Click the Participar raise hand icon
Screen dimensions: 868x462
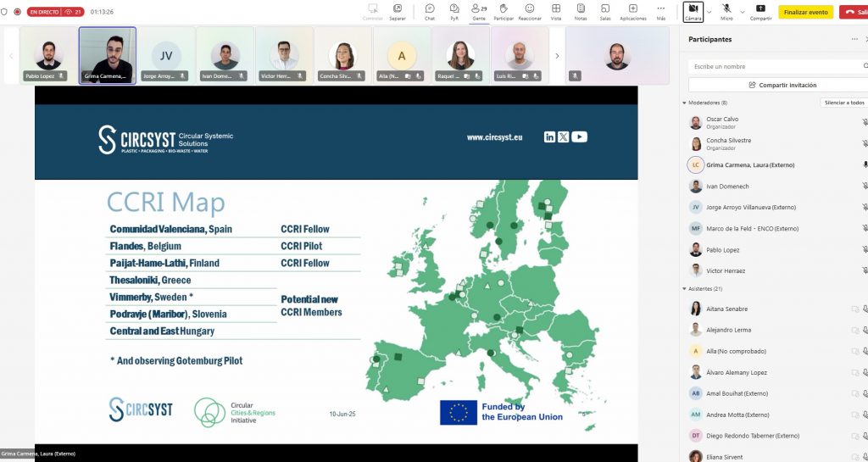click(x=504, y=8)
